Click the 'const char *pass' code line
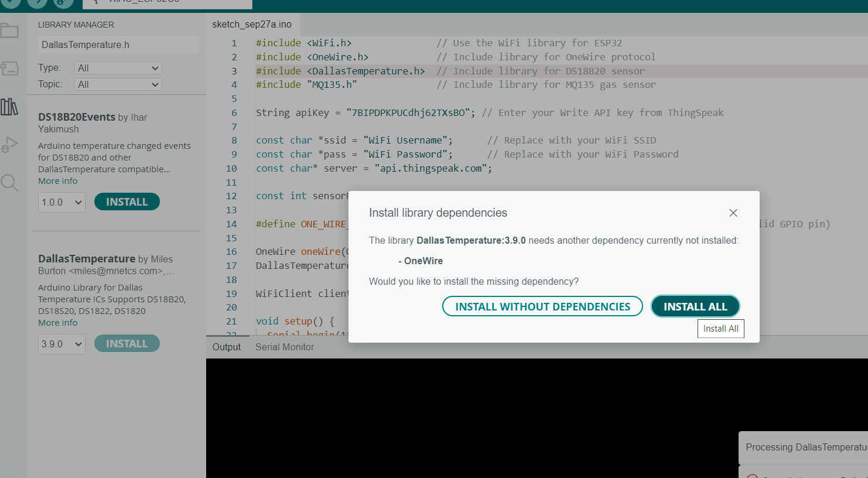Screen dimensions: 868x478 [354, 154]
